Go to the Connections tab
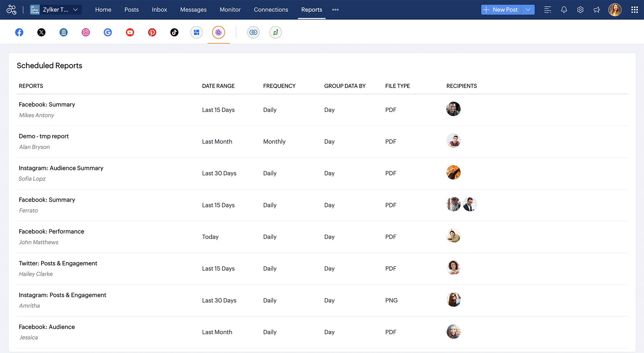Viewport: 644px width, 353px height. [x=271, y=10]
